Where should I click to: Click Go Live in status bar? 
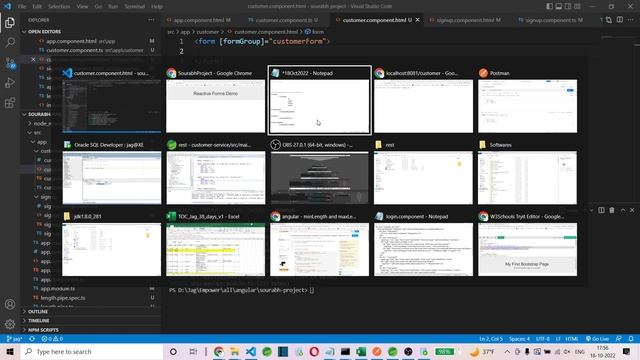pyautogui.click(x=597, y=339)
